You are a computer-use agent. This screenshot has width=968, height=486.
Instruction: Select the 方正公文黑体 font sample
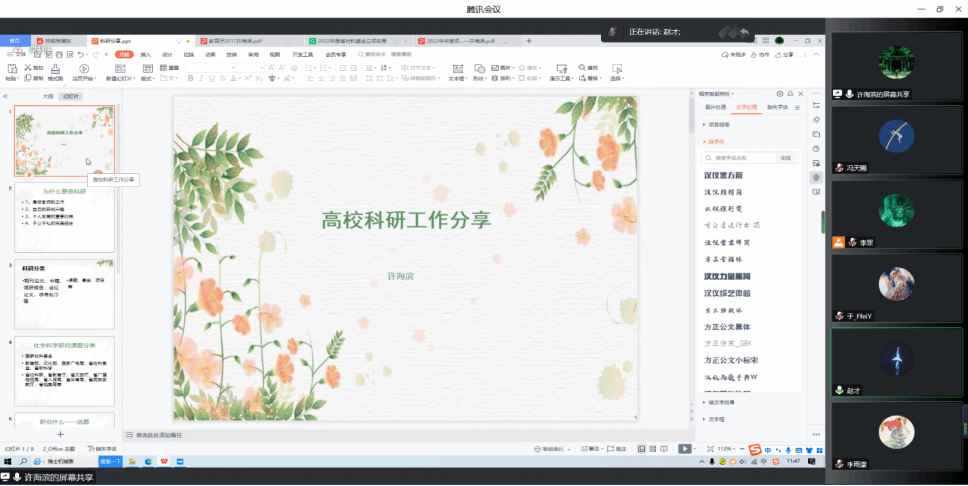(x=727, y=327)
